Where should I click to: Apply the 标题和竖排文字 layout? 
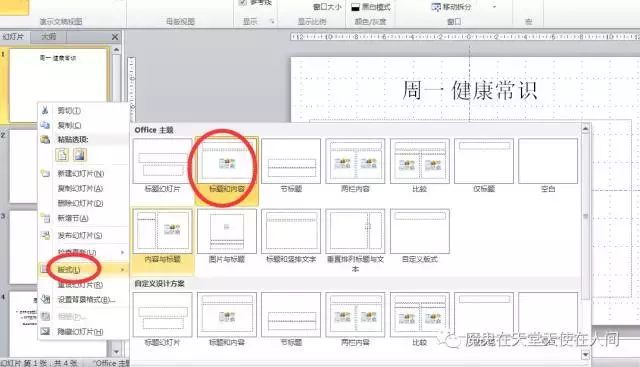(291, 236)
